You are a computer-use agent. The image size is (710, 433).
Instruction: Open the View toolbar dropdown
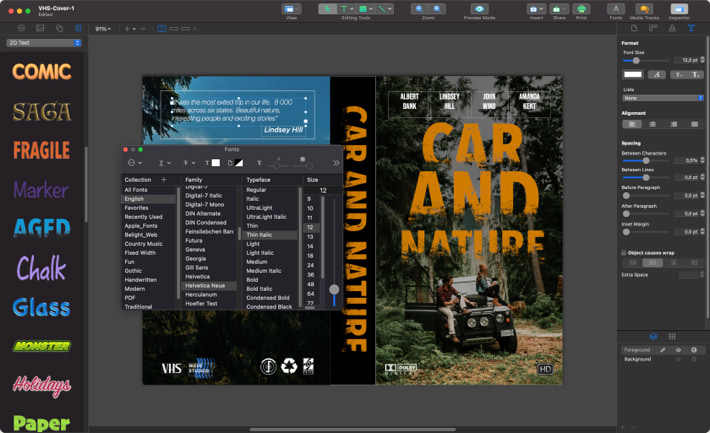[x=291, y=9]
